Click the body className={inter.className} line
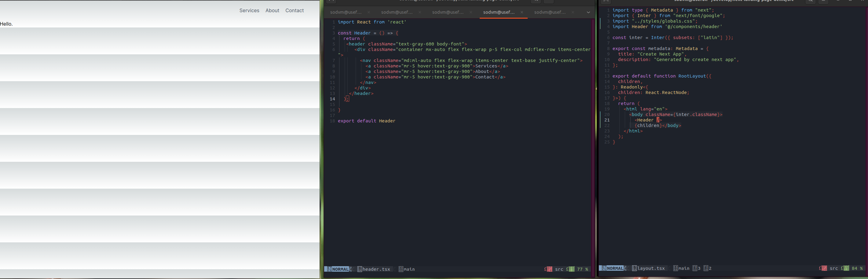The height and width of the screenshot is (279, 868). (676, 114)
